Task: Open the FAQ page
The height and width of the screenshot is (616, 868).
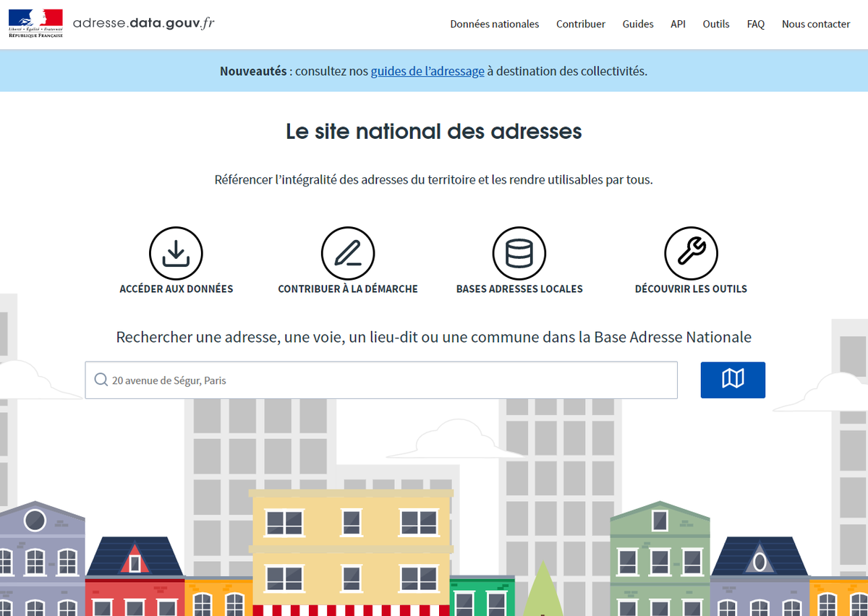Action: (755, 24)
